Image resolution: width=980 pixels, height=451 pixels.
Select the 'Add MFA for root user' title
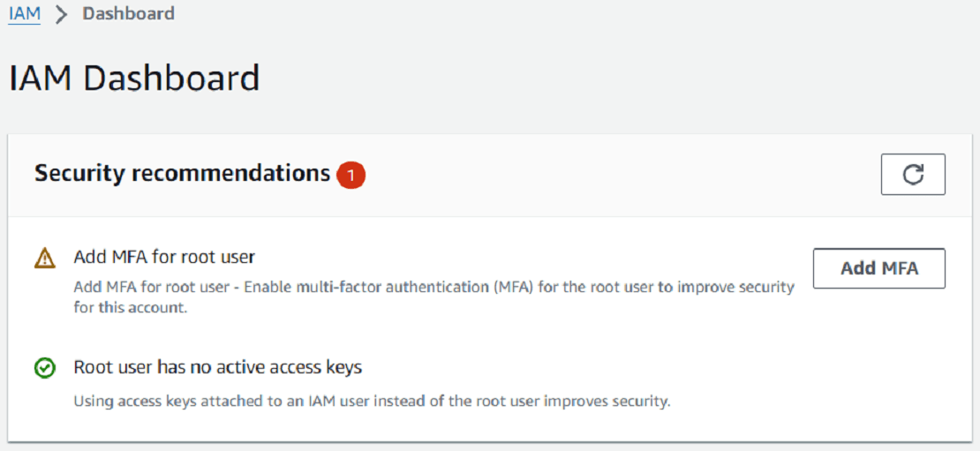(x=164, y=258)
